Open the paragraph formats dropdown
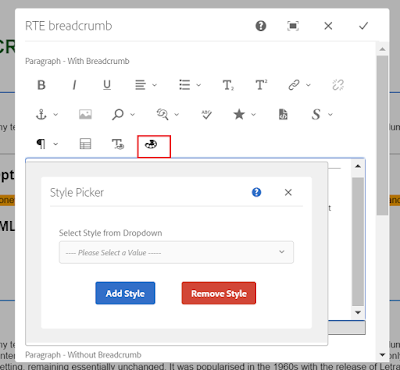Viewport: 400px width, 370px height. (x=46, y=144)
